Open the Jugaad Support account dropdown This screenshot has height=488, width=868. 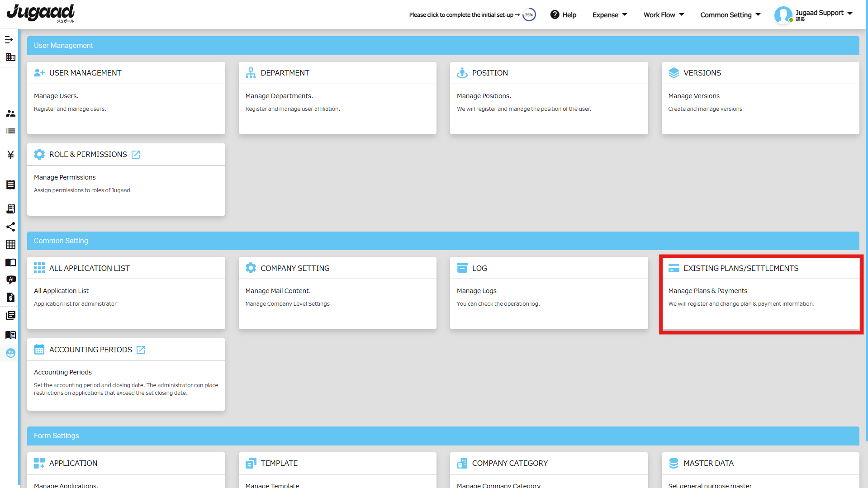click(x=850, y=14)
